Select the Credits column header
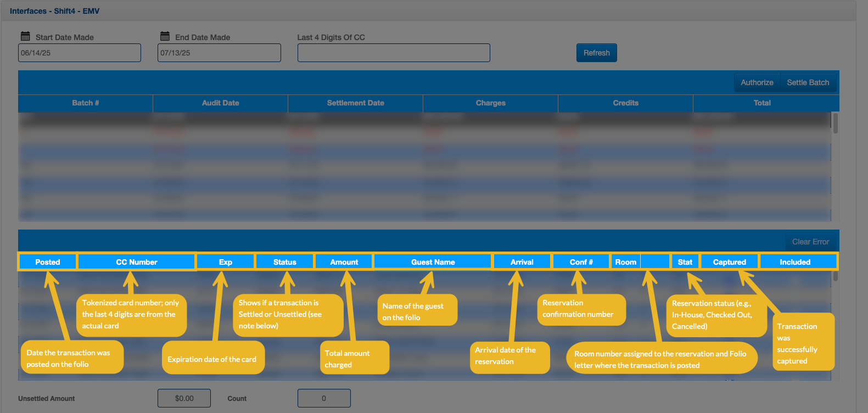 [625, 103]
